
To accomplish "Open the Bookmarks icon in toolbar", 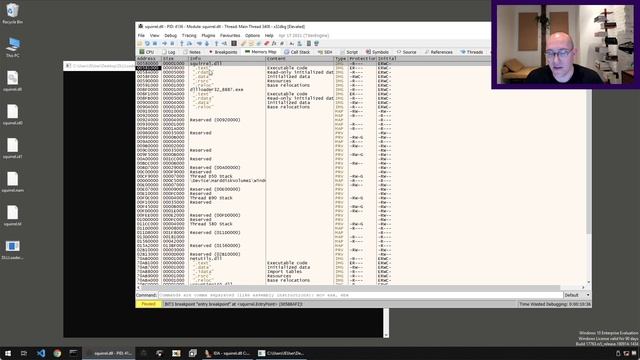I will [x=266, y=43].
